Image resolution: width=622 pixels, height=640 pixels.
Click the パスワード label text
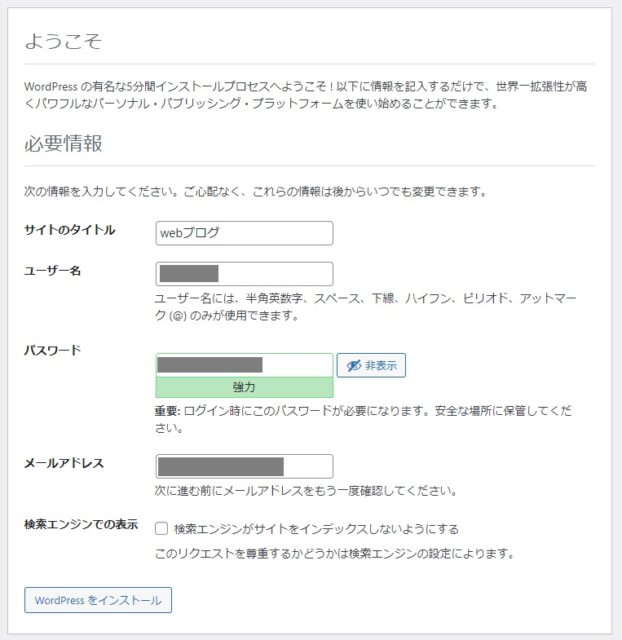click(52, 350)
